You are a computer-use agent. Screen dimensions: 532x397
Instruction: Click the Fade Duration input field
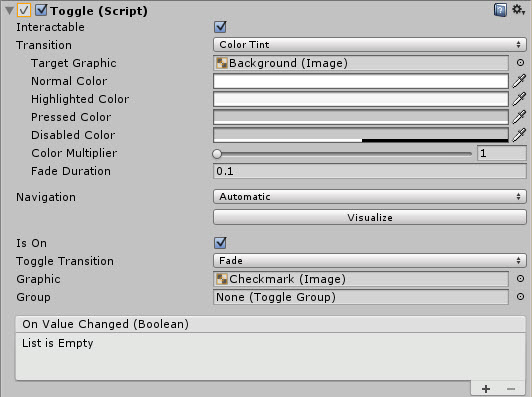[x=369, y=171]
